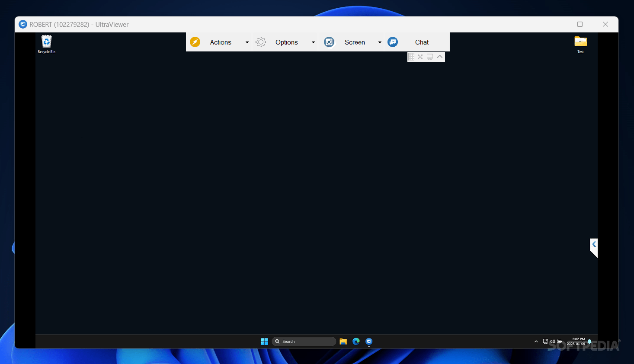The width and height of the screenshot is (634, 364).
Task: Expand the side panel using the left arrow tab
Action: point(594,247)
